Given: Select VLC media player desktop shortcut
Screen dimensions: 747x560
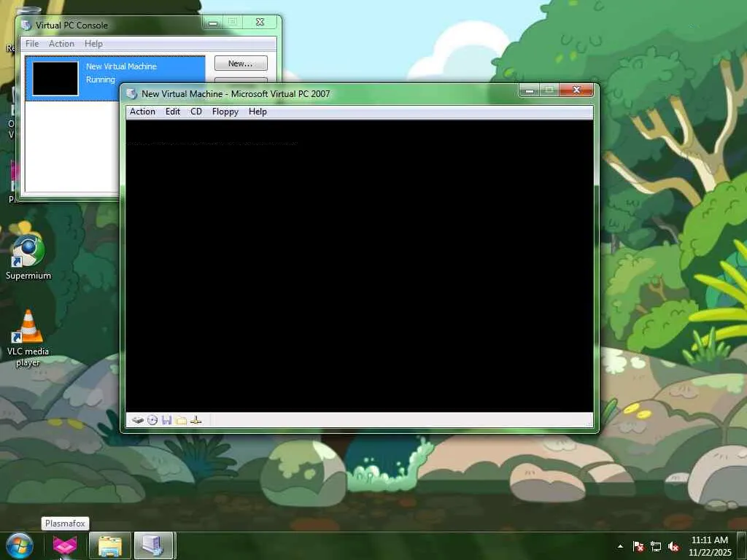Looking at the screenshot, I should 28,338.
